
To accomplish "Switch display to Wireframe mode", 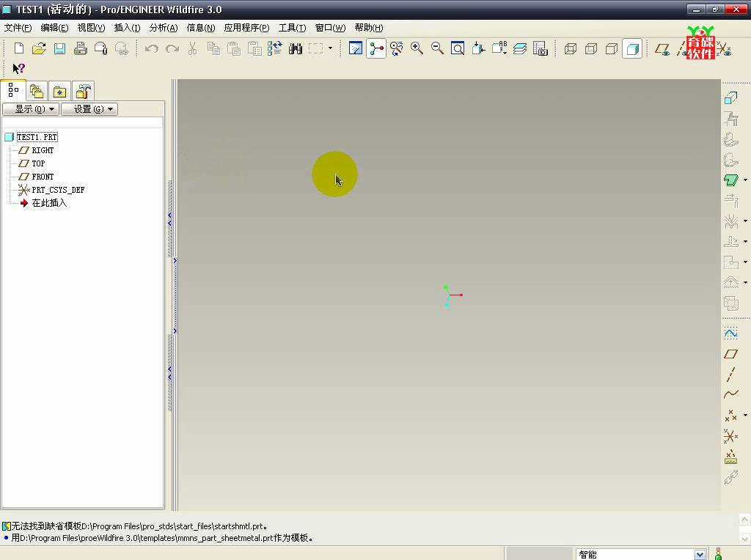I will [x=571, y=48].
